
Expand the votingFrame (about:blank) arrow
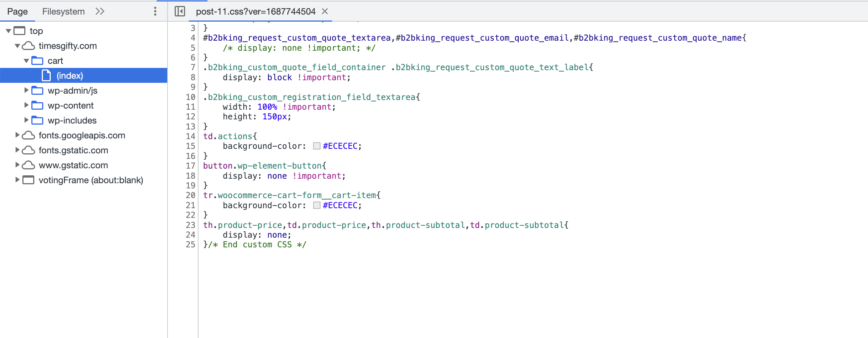pos(17,180)
